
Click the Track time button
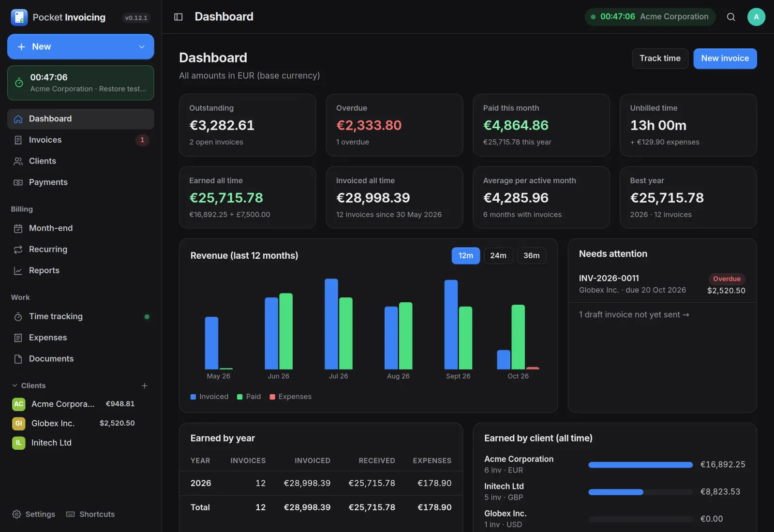pyautogui.click(x=660, y=59)
